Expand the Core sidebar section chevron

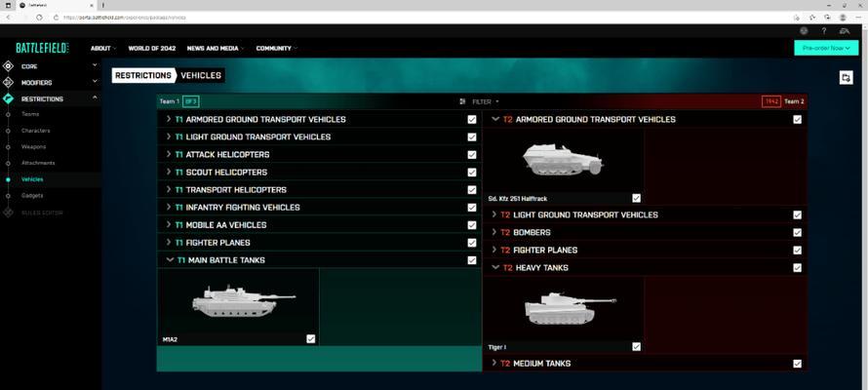pos(95,65)
